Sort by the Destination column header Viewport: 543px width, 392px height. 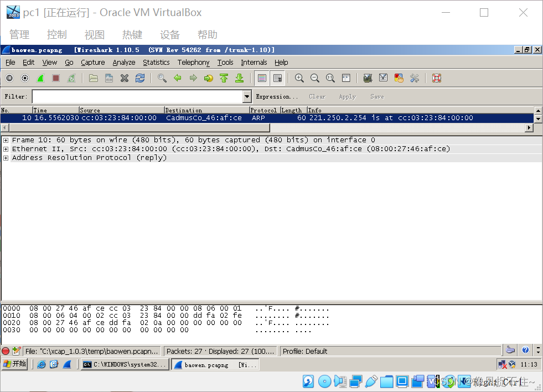point(207,110)
